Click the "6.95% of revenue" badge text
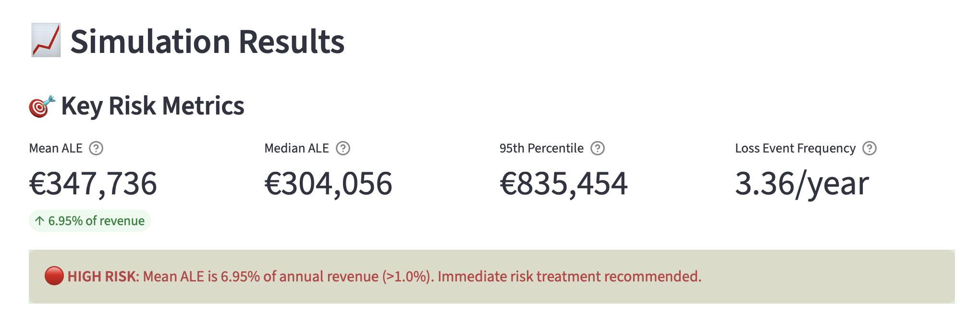 click(x=96, y=221)
